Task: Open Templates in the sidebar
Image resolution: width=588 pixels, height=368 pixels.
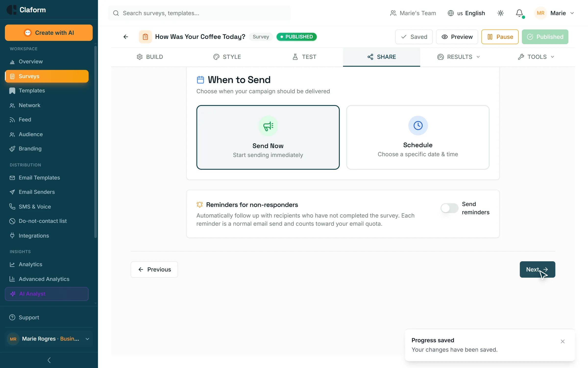Action: 47,91
